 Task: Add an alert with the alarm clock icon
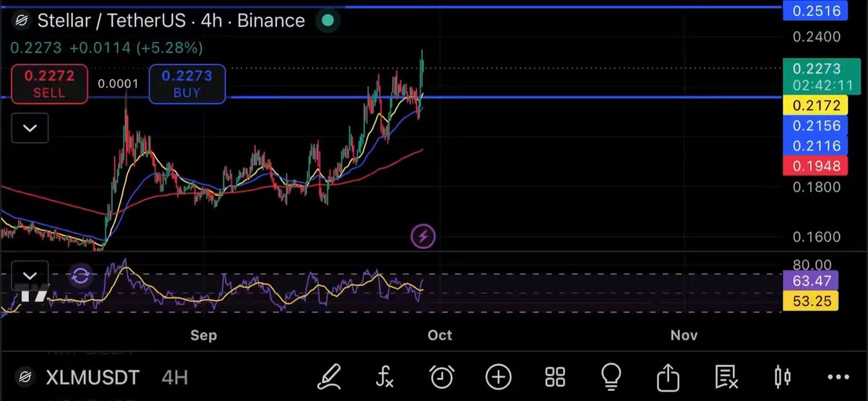[441, 376]
